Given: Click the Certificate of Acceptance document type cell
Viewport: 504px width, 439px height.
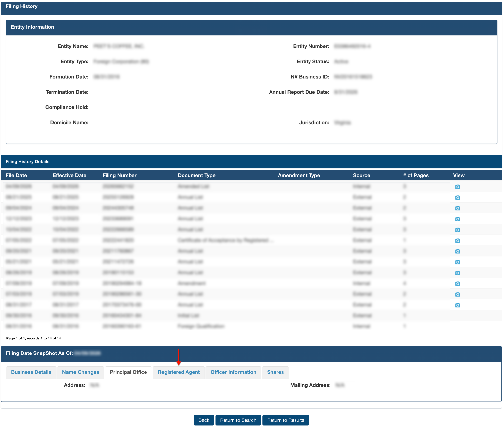Looking at the screenshot, I should (x=225, y=240).
